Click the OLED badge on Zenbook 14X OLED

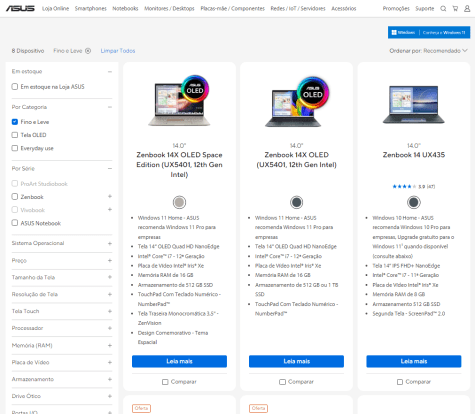(x=313, y=93)
